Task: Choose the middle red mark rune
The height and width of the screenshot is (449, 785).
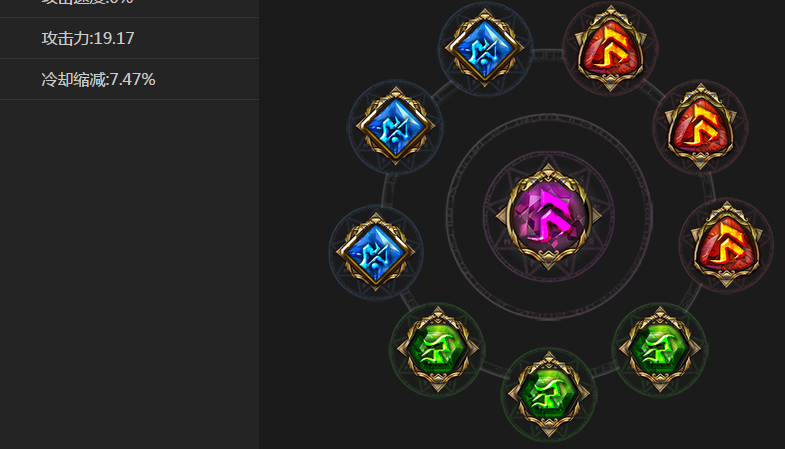Action: tap(700, 126)
